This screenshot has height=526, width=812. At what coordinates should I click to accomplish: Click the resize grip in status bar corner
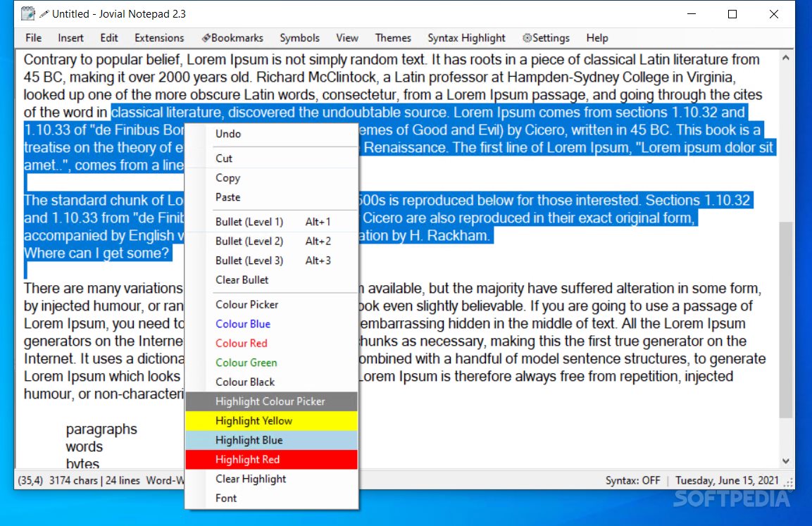(x=789, y=482)
